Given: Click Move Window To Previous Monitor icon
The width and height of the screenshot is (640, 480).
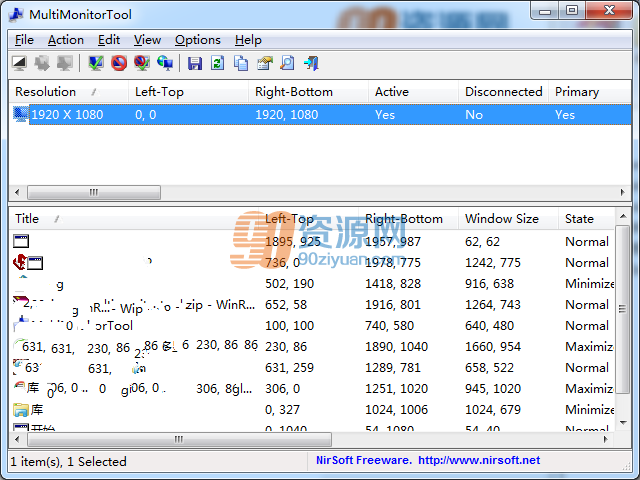Looking at the screenshot, I should tap(64, 63).
